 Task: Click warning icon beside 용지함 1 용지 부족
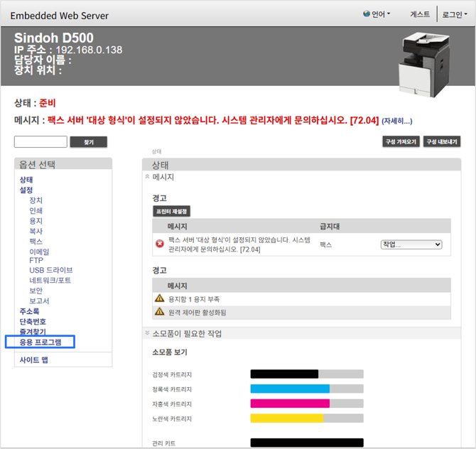pyautogui.click(x=159, y=298)
